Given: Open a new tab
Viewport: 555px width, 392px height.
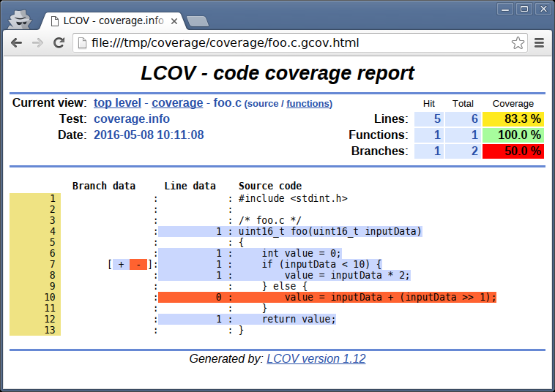Looking at the screenshot, I should click(x=198, y=21).
